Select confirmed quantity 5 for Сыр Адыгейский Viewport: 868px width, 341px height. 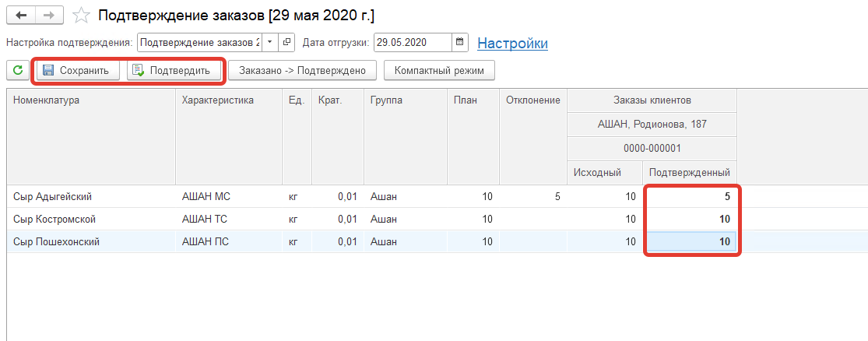(691, 197)
